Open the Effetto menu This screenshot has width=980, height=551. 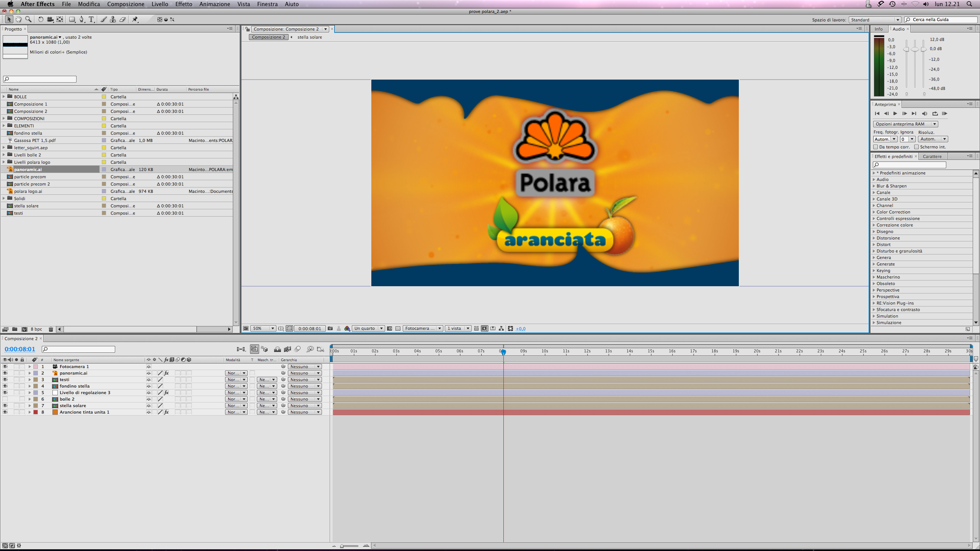click(184, 4)
